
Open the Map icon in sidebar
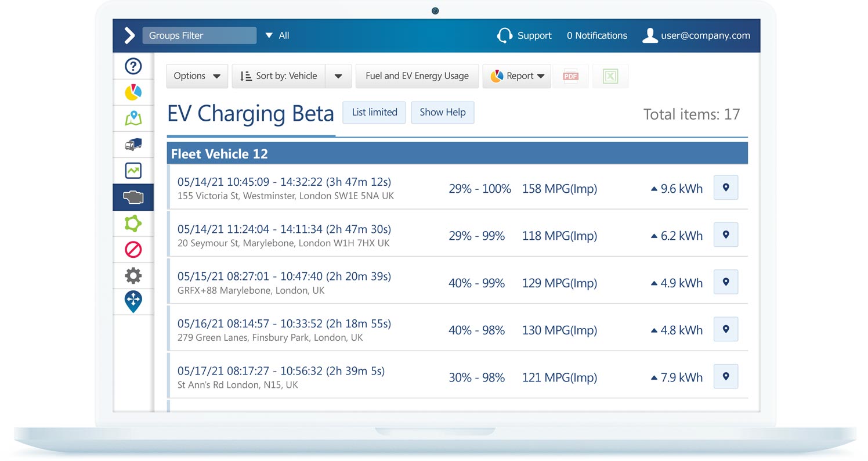point(133,118)
